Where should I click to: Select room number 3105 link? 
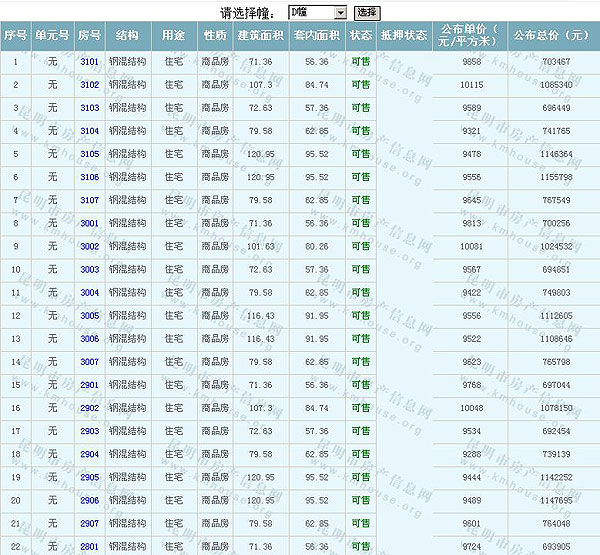90,154
